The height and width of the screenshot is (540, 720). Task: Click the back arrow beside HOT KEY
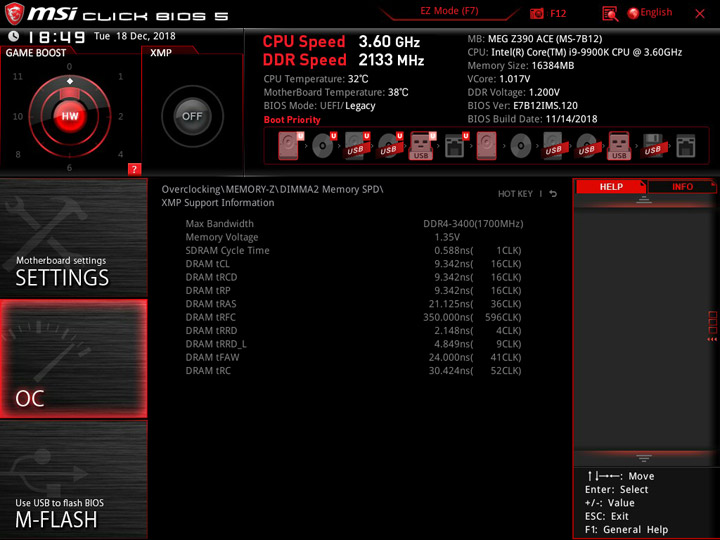[553, 194]
